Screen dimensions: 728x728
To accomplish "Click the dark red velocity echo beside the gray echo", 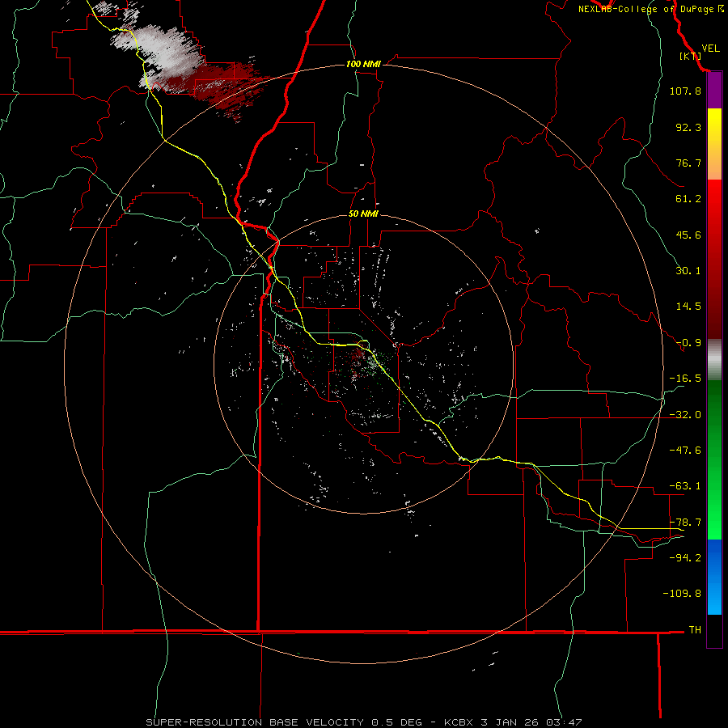I will [x=223, y=86].
